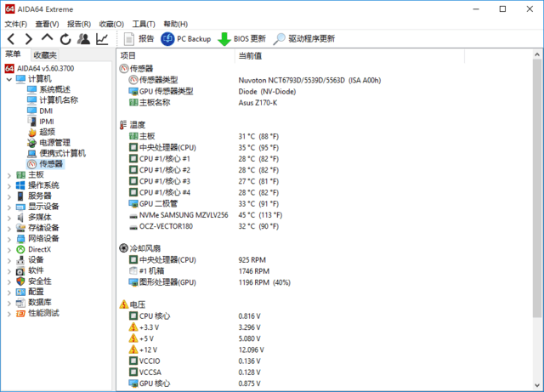Select DMI in the tree

[46, 111]
